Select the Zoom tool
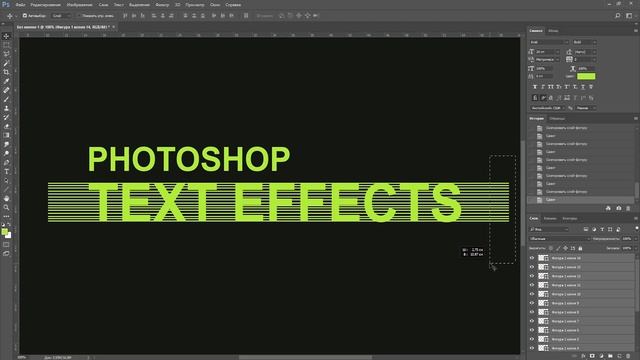 (x=6, y=207)
